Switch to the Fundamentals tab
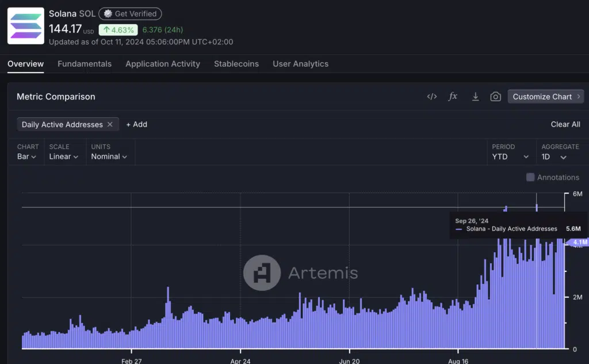 coord(85,64)
